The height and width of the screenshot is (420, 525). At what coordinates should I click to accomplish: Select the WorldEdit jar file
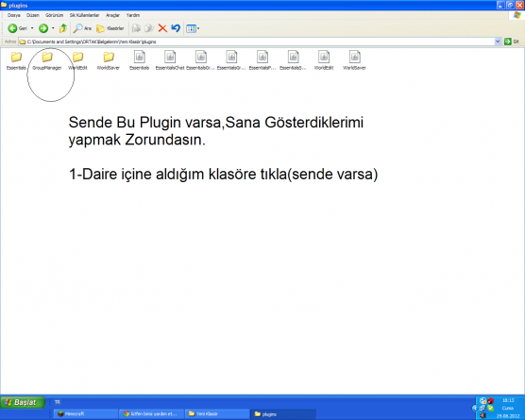tap(324, 60)
